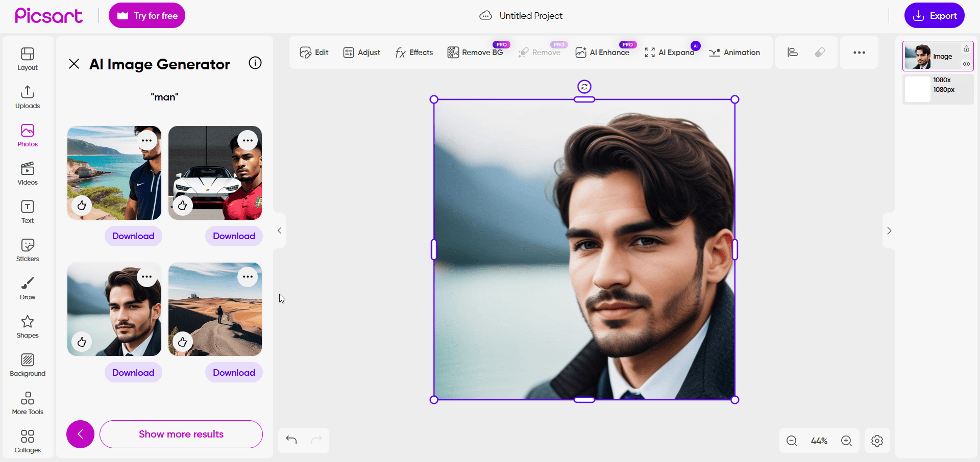Like the man in suit result image
This screenshot has width=980, height=462.
point(82,342)
